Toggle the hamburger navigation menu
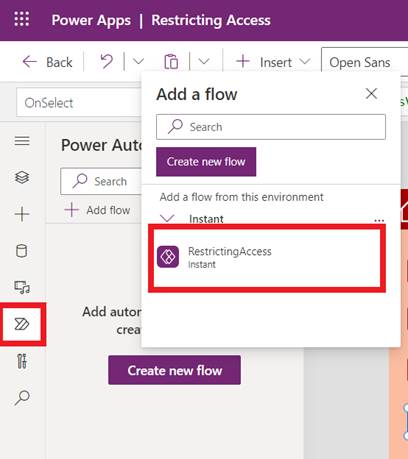This screenshot has height=459, width=408. point(22,141)
